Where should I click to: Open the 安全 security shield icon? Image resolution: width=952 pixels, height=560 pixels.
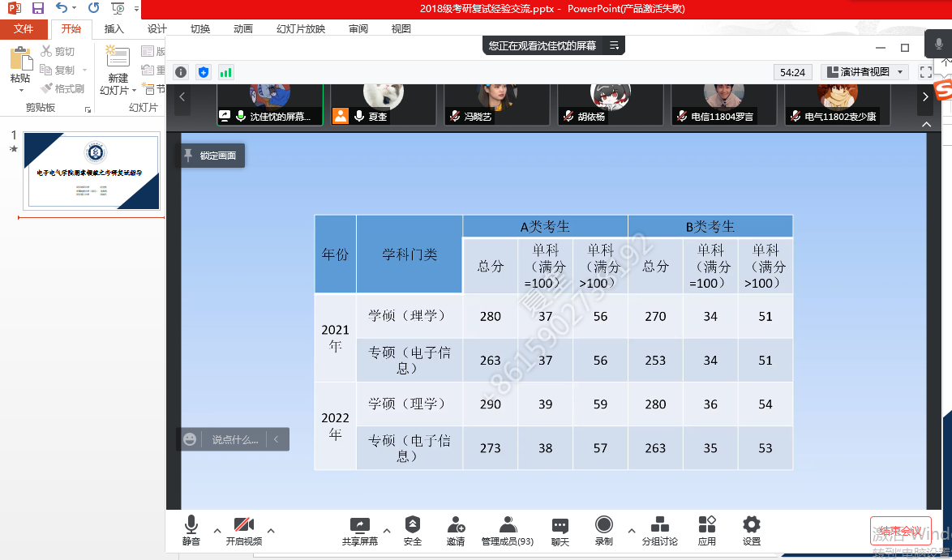pyautogui.click(x=413, y=525)
